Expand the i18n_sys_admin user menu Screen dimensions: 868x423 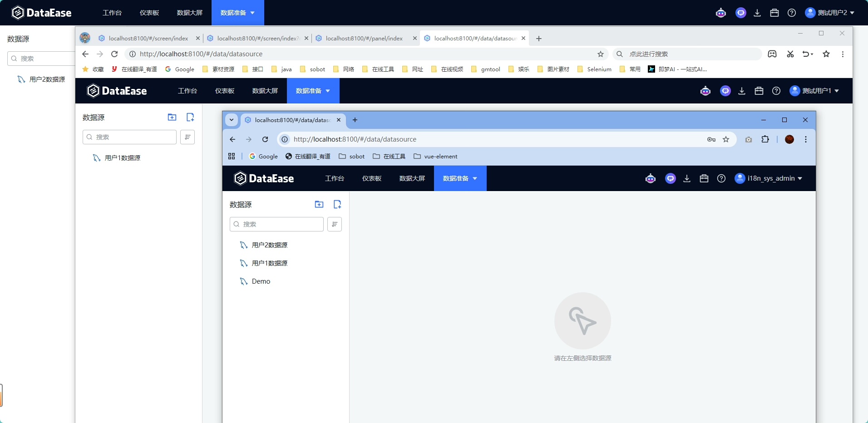pyautogui.click(x=769, y=178)
